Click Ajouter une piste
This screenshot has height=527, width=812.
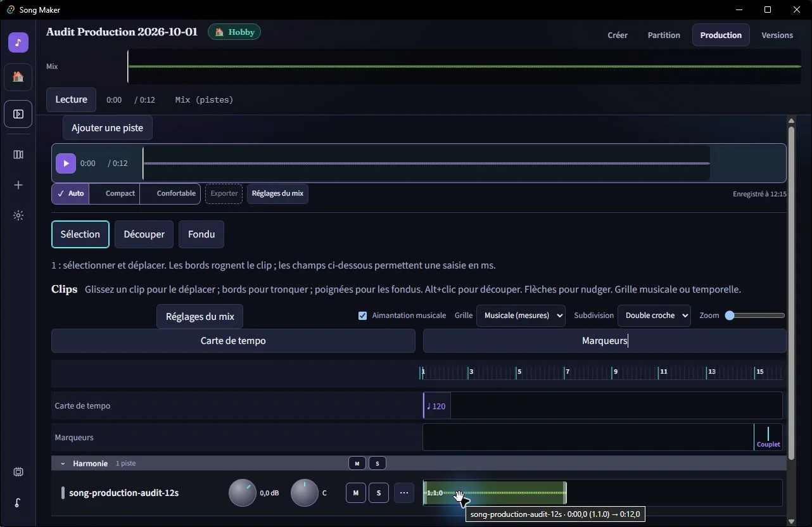point(107,128)
